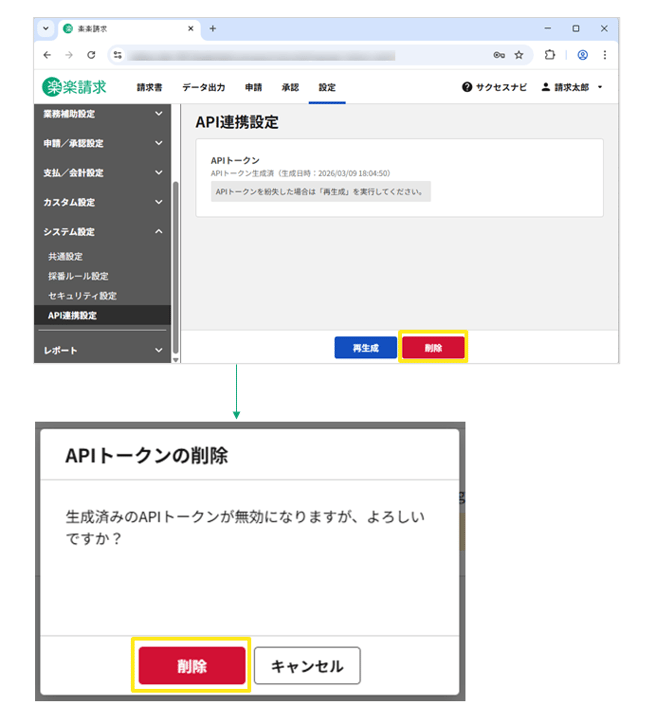Minimize the browser window
The image size is (656, 723).
tap(548, 29)
